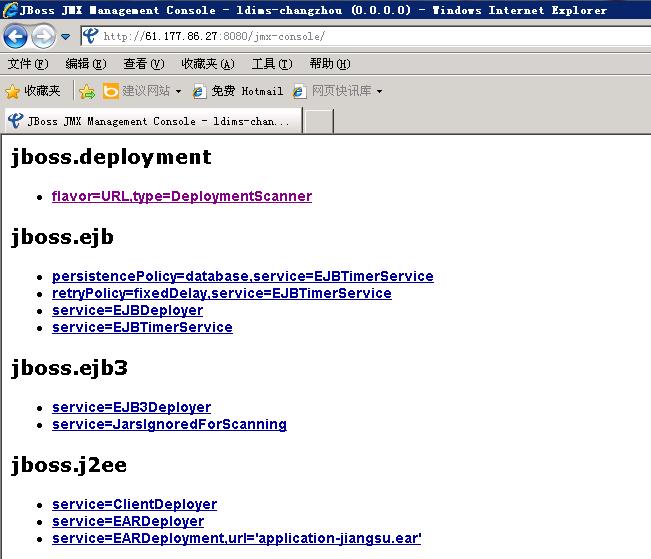Open flavor=URL,type=DeploymentScanner link
Image resolution: width=651 pixels, height=559 pixels.
[182, 196]
